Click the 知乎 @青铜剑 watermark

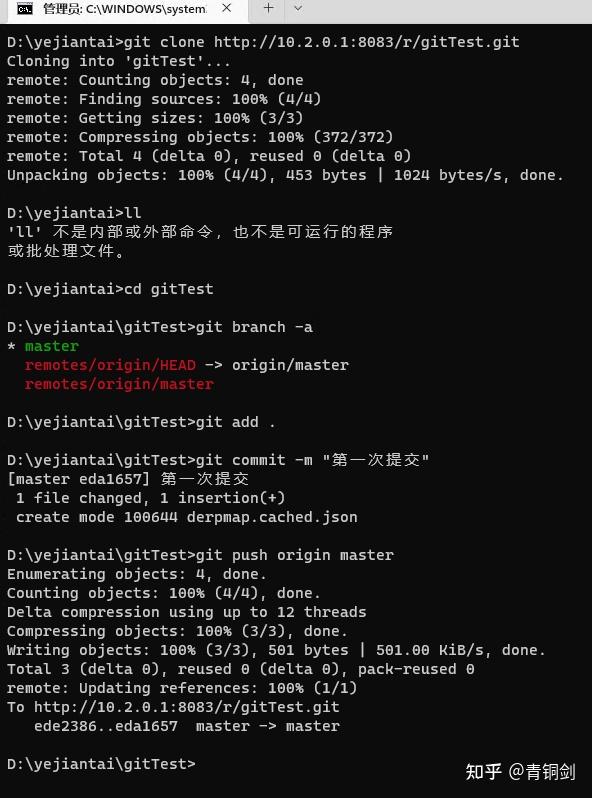tap(520, 772)
